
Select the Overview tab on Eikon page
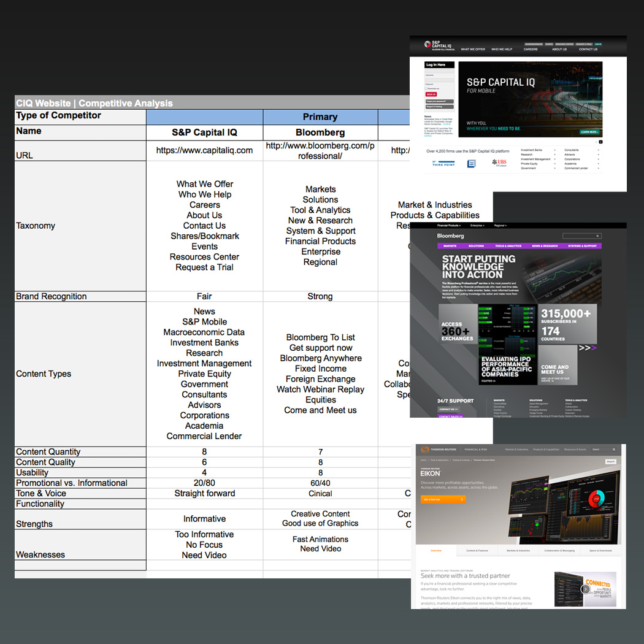(x=435, y=550)
